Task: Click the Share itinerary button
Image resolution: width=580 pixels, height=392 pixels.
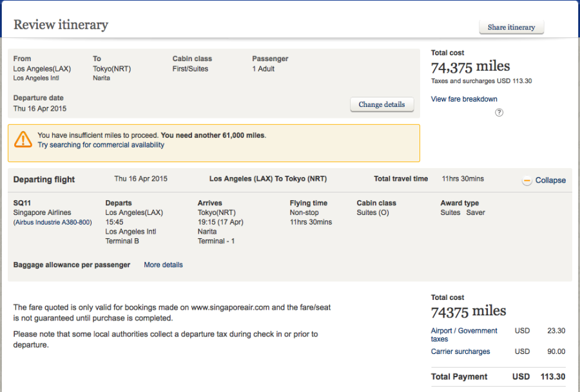Action: [x=511, y=27]
